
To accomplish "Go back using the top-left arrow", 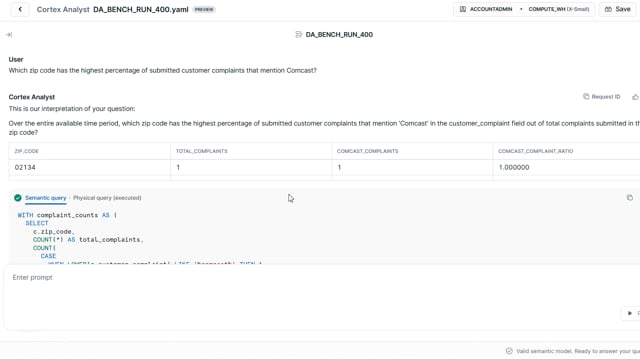I will (20, 9).
